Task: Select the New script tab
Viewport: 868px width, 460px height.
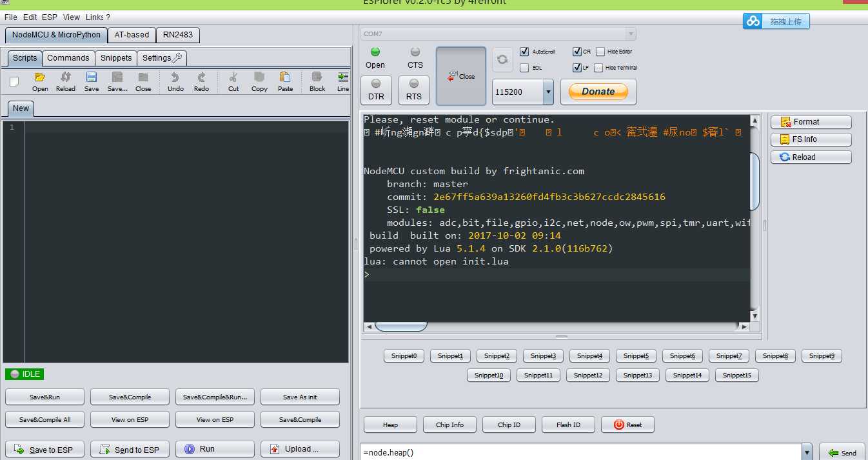Action: coord(21,108)
